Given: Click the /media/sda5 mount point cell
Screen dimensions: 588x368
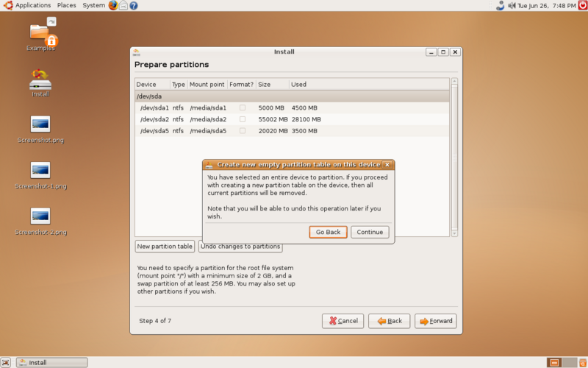Looking at the screenshot, I should pyautogui.click(x=208, y=131).
